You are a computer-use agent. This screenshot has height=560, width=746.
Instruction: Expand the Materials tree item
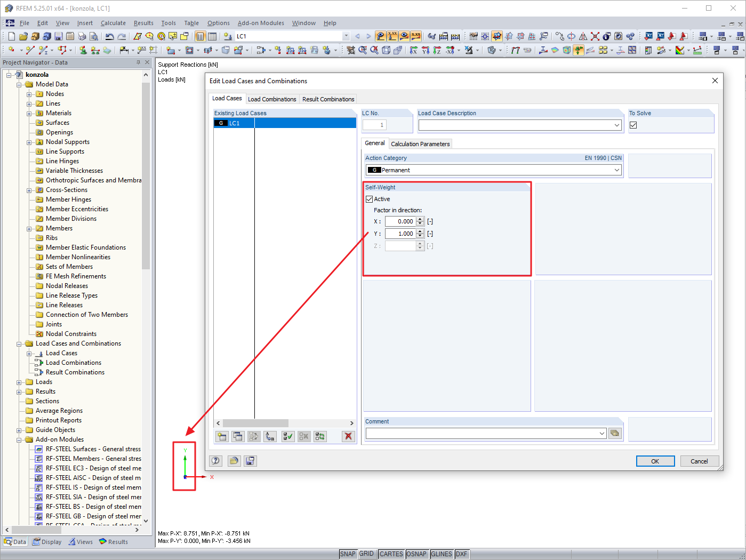(29, 113)
